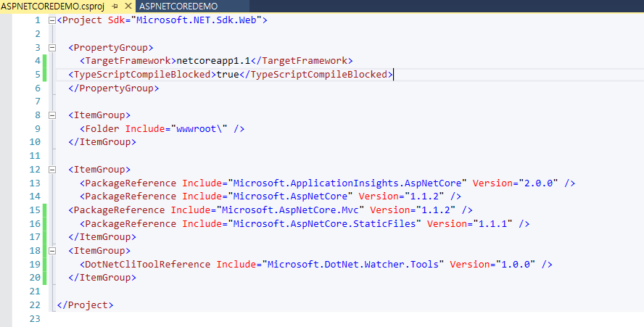
Task: Click the closing Project tag on line 22
Action: click(85, 305)
